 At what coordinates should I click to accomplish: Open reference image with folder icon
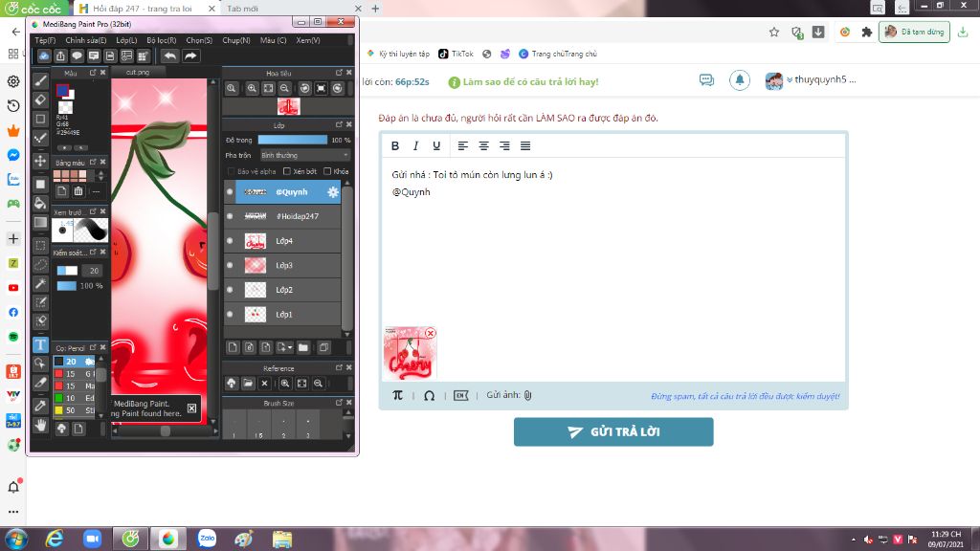click(248, 383)
